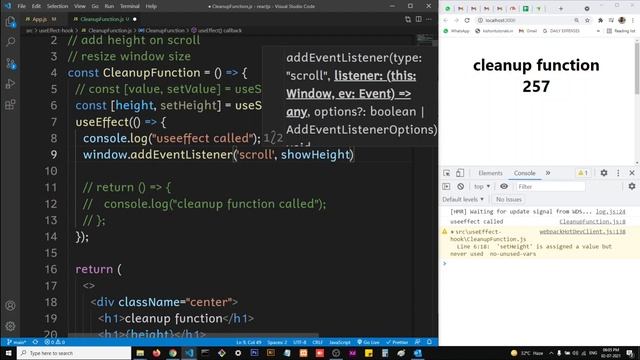Click the zoom magnifier in Chrome address bar
Viewport: 640px width, 360px height.
coord(576,20)
